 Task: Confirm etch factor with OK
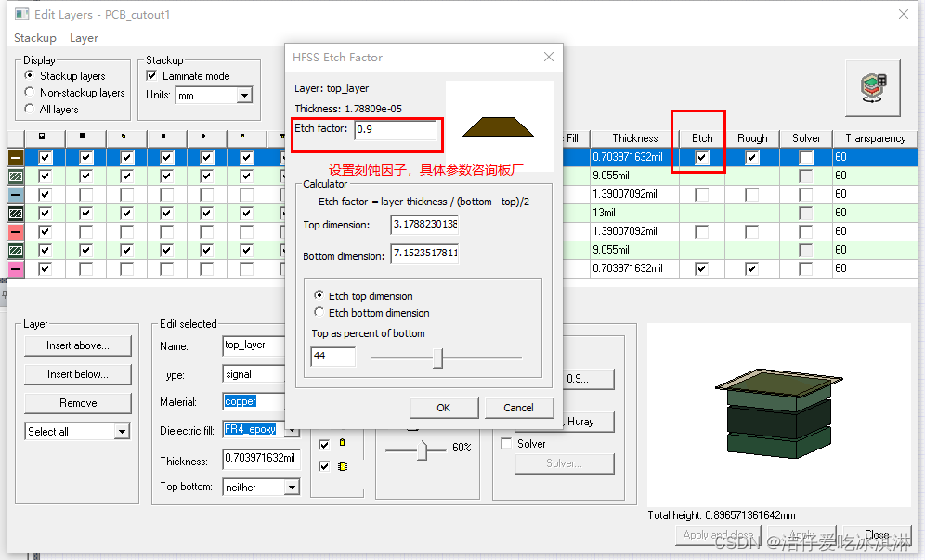point(444,408)
